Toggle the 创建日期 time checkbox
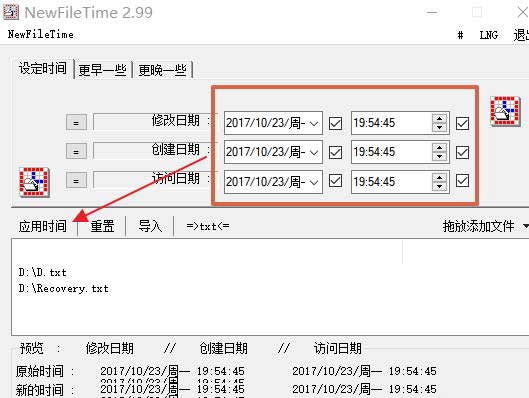This screenshot has width=529, height=398. pyautogui.click(x=462, y=152)
